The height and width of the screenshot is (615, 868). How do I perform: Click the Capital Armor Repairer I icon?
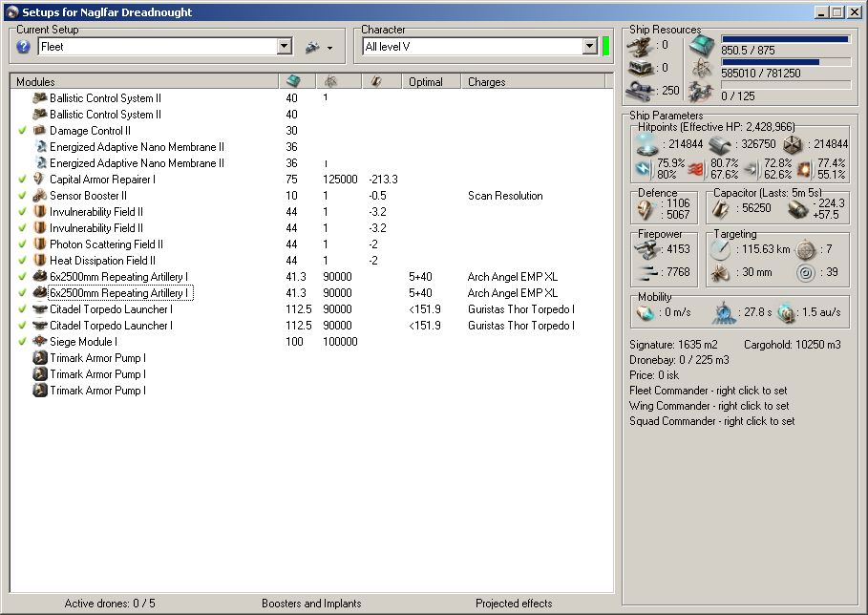pyautogui.click(x=40, y=179)
